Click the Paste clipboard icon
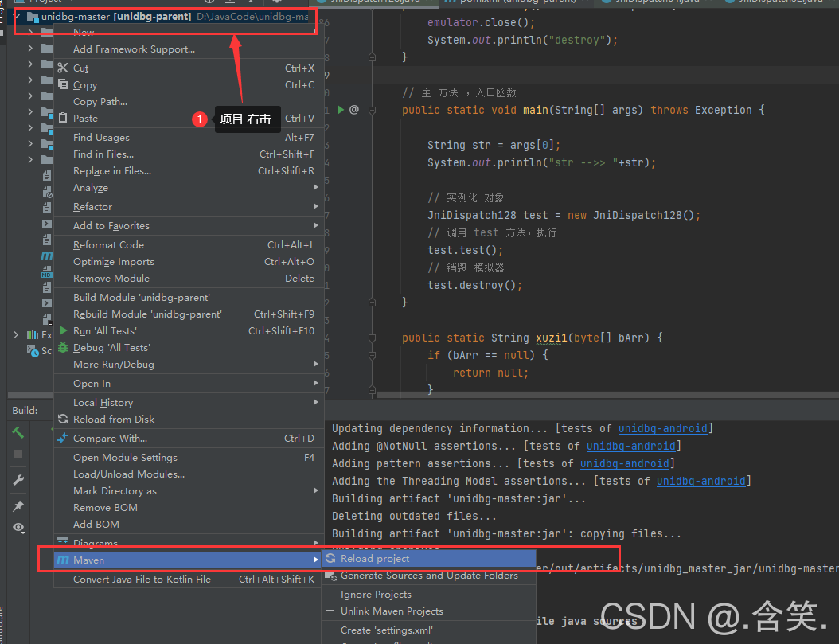 [x=63, y=118]
